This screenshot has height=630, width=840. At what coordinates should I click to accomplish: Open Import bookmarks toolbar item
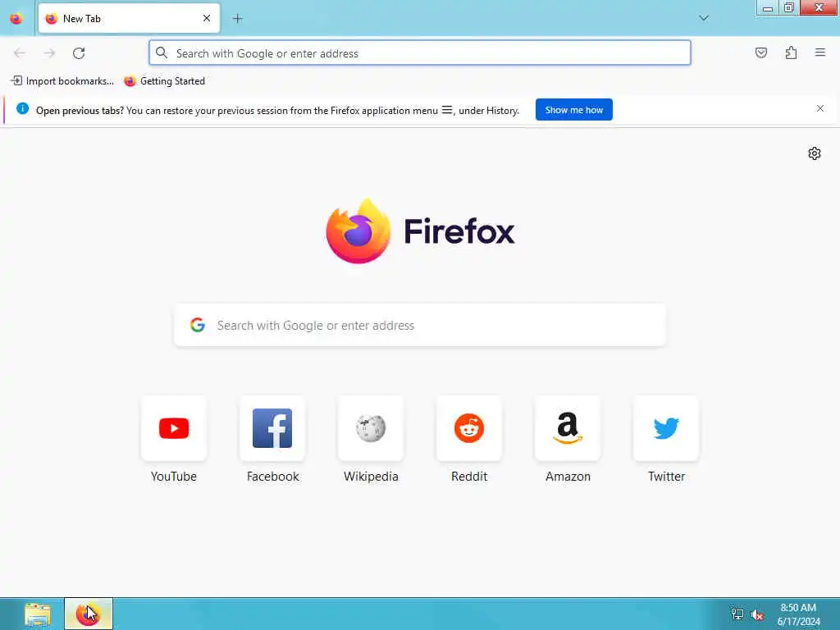click(62, 81)
